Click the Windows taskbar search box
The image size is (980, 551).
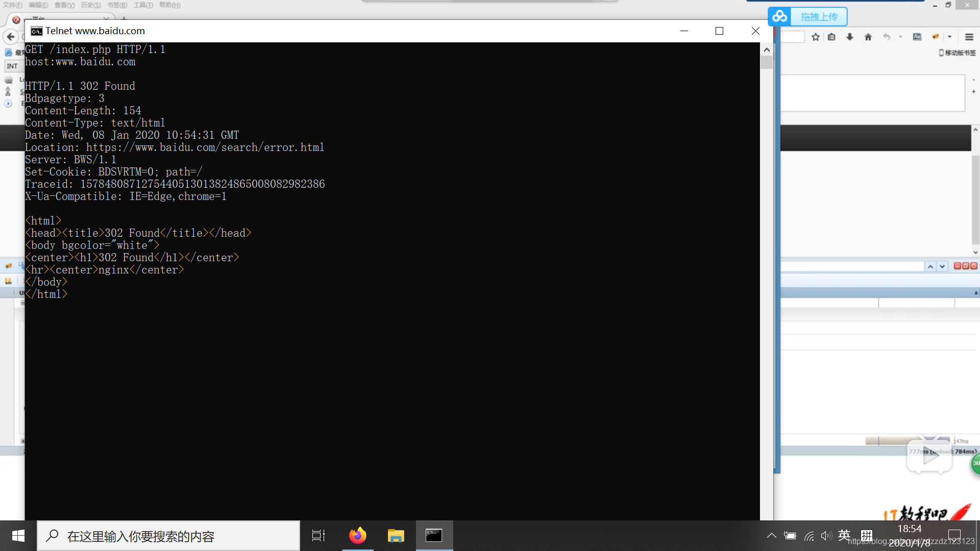(x=168, y=536)
